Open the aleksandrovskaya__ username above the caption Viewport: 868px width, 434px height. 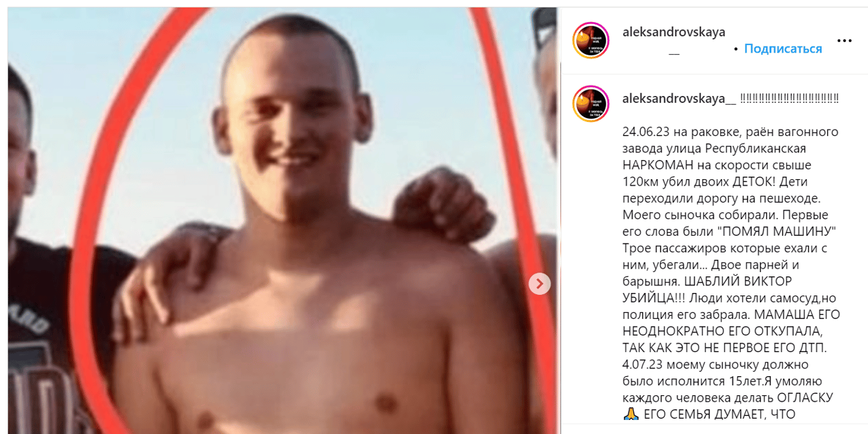pyautogui.click(x=679, y=98)
